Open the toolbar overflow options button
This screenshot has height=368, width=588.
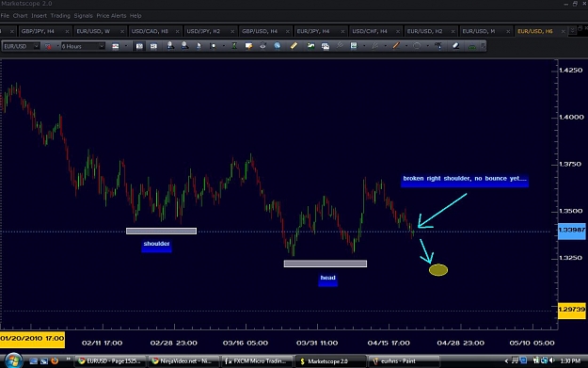pyautogui.click(x=483, y=46)
